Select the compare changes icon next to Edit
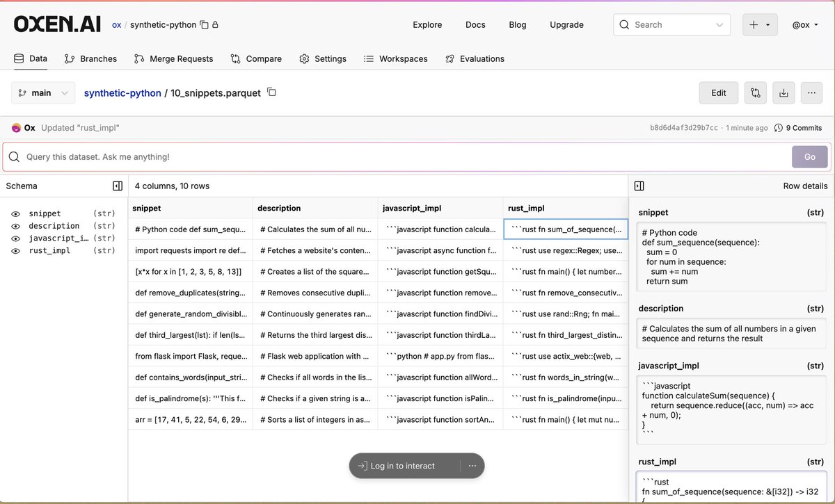This screenshot has width=835, height=504. [756, 92]
